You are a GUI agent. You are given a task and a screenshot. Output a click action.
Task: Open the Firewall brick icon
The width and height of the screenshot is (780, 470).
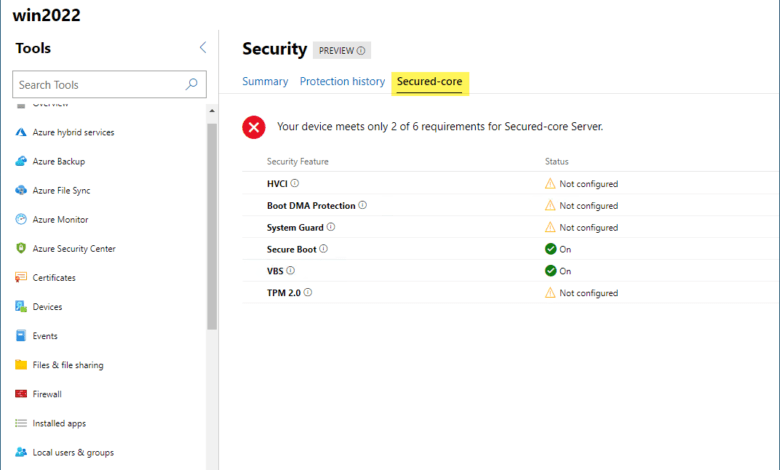click(x=21, y=394)
